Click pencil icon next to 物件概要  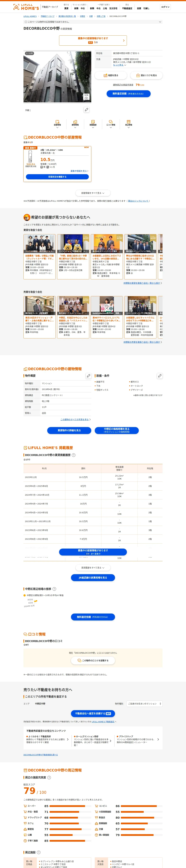click(89, 376)
